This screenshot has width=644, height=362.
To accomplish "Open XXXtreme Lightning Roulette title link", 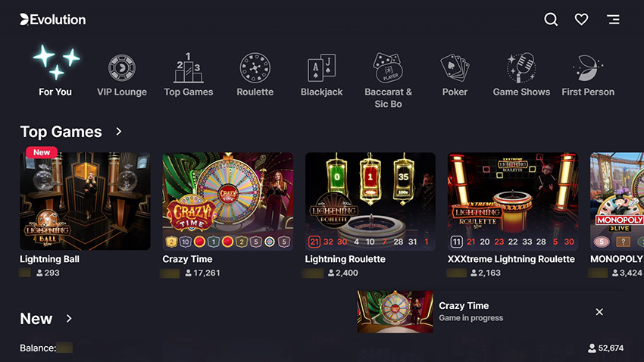I will (511, 259).
